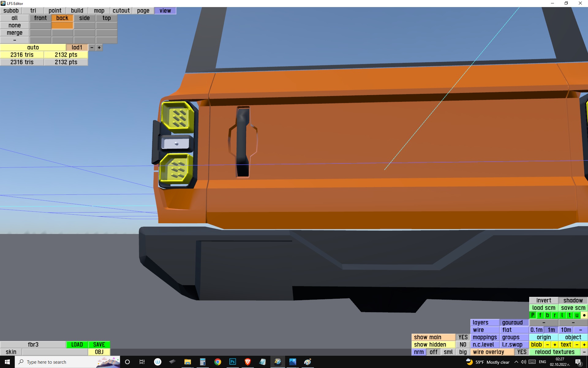Toggle wire overlay YES setting
This screenshot has width=588, height=368.
click(x=522, y=352)
